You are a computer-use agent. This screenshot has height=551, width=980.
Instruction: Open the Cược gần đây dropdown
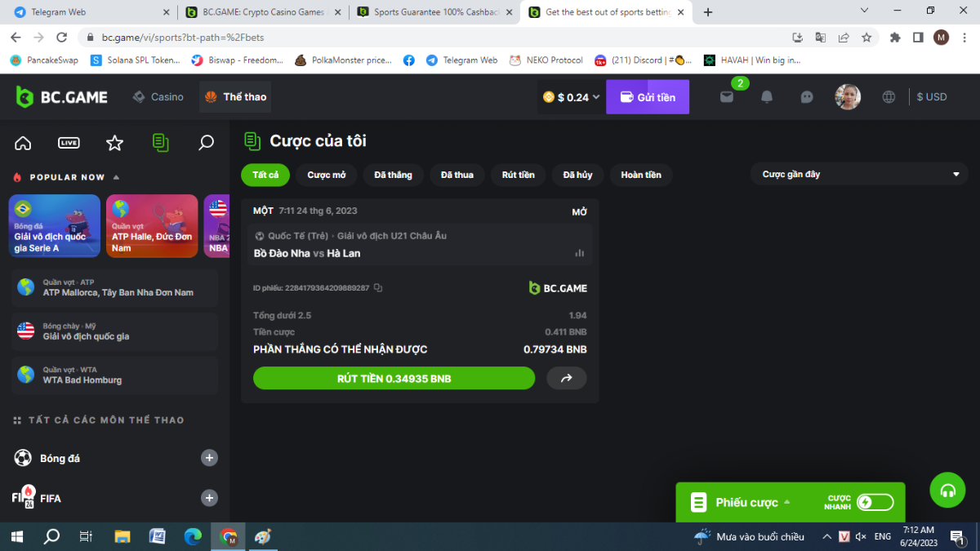click(860, 175)
